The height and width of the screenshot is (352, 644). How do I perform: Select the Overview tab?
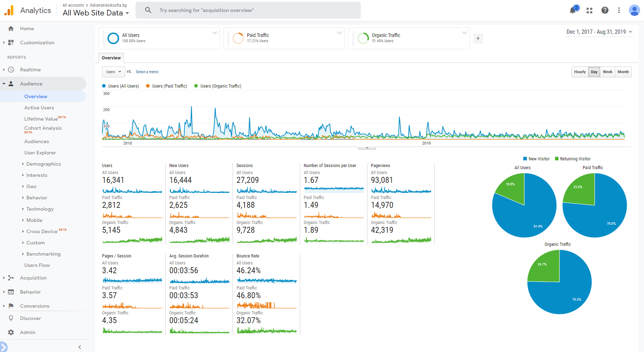[x=111, y=58]
